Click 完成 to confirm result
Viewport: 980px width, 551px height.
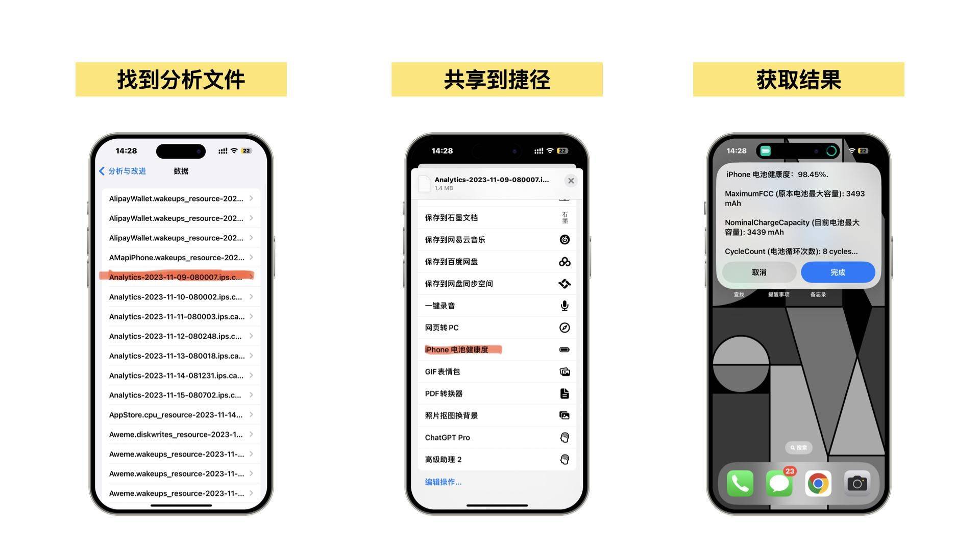837,272
